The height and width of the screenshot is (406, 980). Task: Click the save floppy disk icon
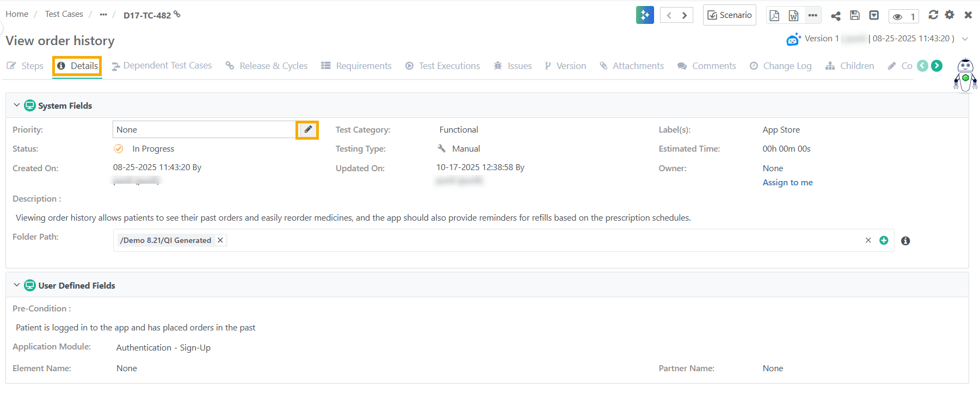point(855,15)
